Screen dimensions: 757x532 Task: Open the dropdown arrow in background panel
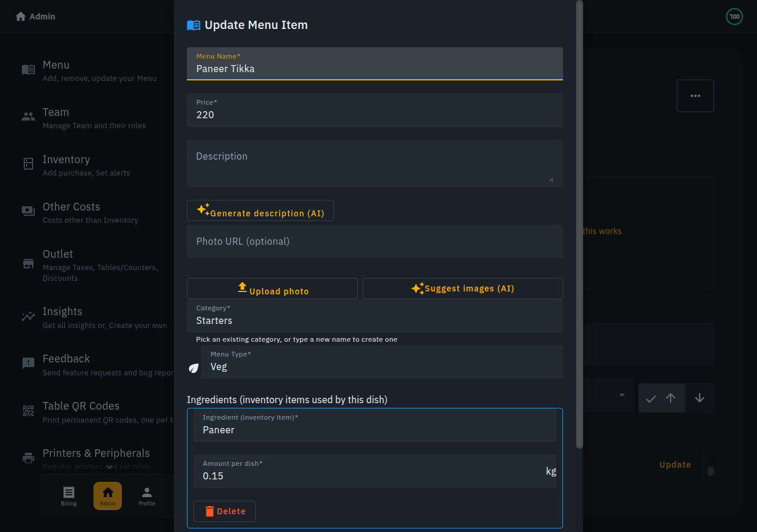pos(622,395)
